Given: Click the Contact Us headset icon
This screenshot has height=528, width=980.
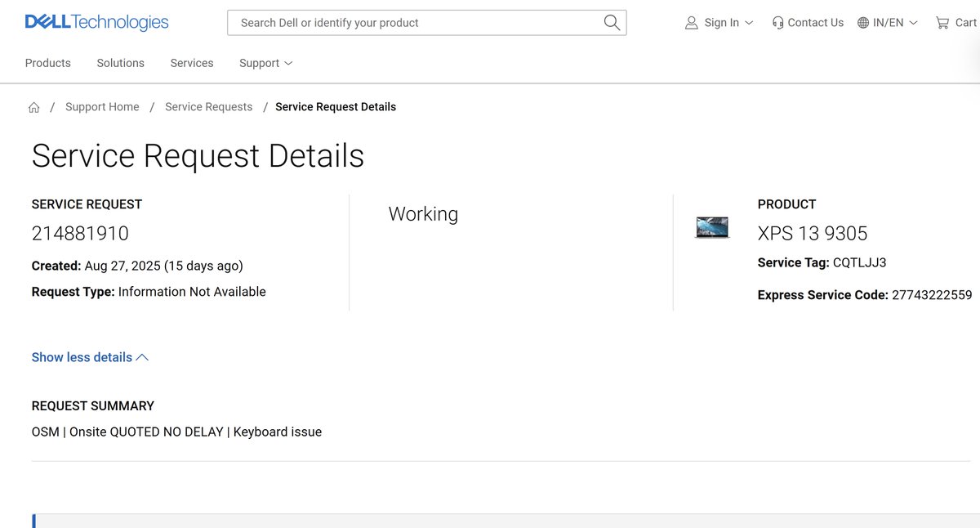Looking at the screenshot, I should tap(777, 23).
